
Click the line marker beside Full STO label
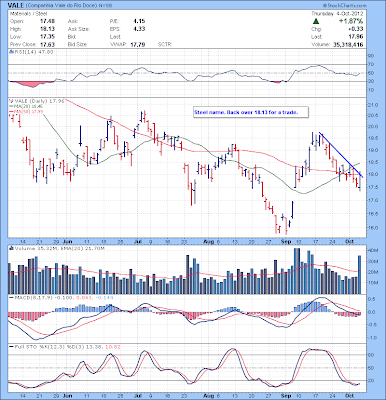[10, 347]
